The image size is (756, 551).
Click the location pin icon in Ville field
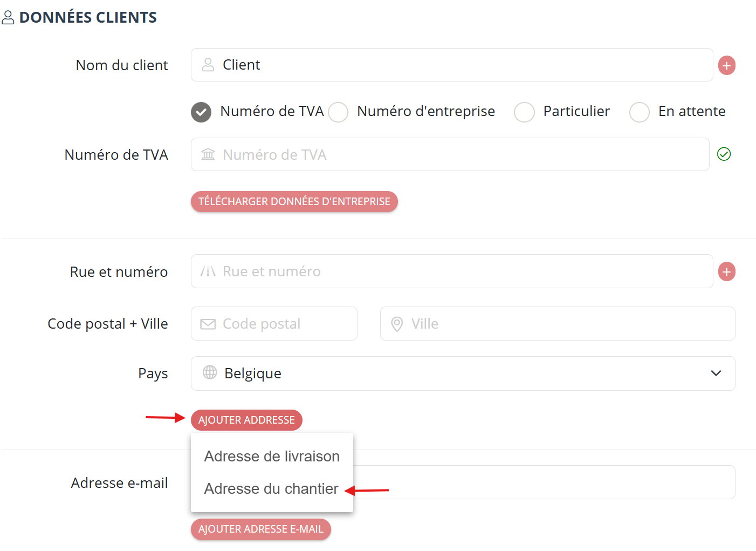(397, 324)
